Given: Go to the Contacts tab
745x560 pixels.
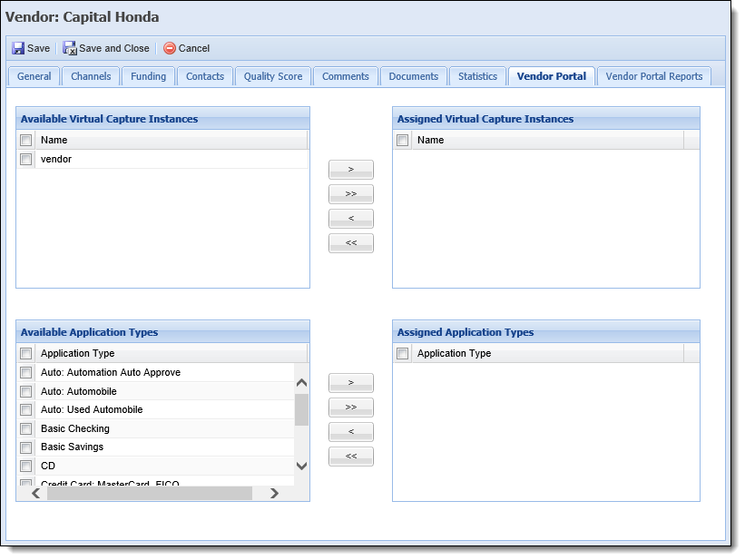Looking at the screenshot, I should pyautogui.click(x=205, y=76).
